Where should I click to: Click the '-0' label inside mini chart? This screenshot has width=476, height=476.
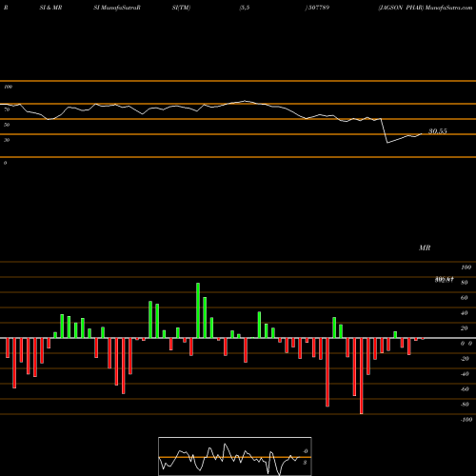[306, 451]
